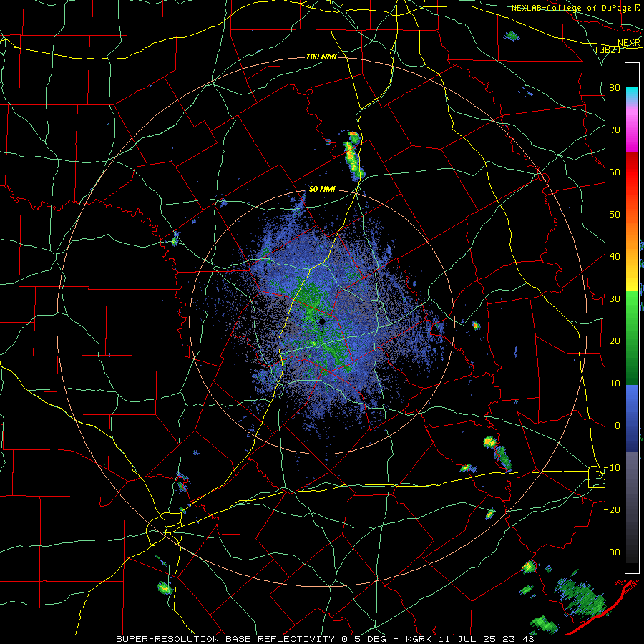Click the green segment of the color bar

click(x=632, y=338)
